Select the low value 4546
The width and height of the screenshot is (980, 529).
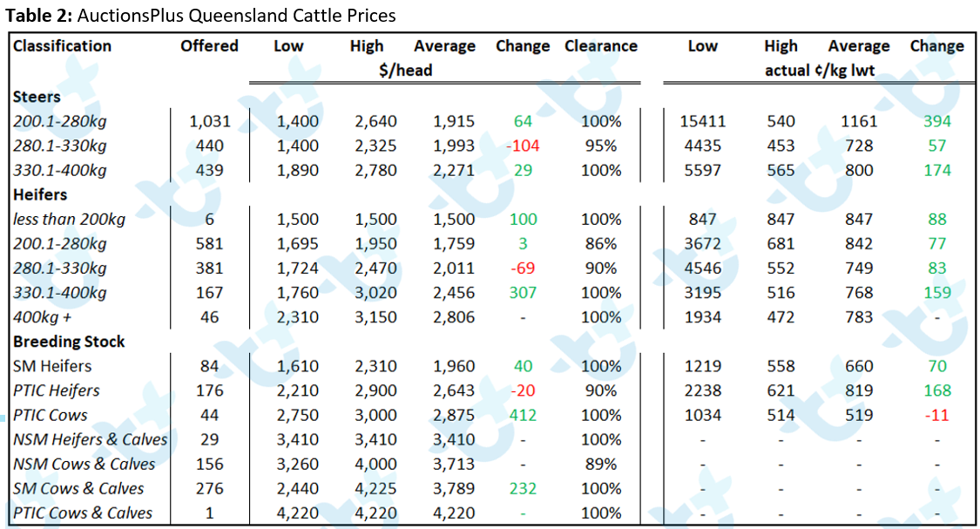pyautogui.click(x=702, y=268)
